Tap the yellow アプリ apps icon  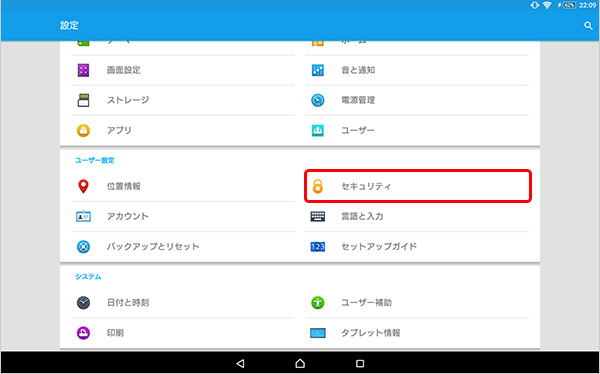(x=83, y=130)
